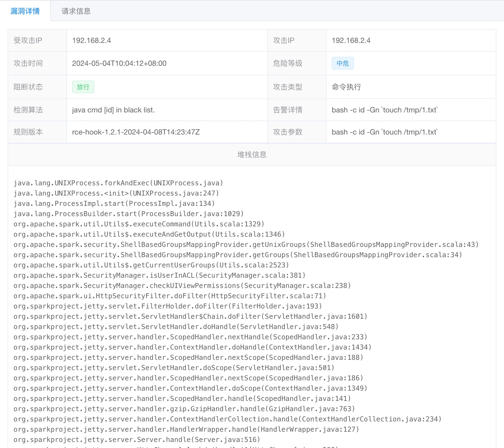Screen dimensions: 504x448
Task: Click the 命令执行 attack type value
Action: click(x=346, y=87)
